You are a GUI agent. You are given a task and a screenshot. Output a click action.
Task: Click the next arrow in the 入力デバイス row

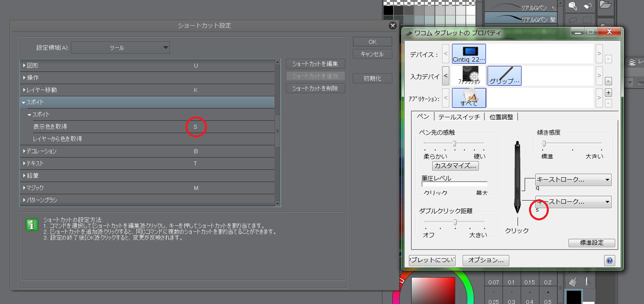coord(599,75)
